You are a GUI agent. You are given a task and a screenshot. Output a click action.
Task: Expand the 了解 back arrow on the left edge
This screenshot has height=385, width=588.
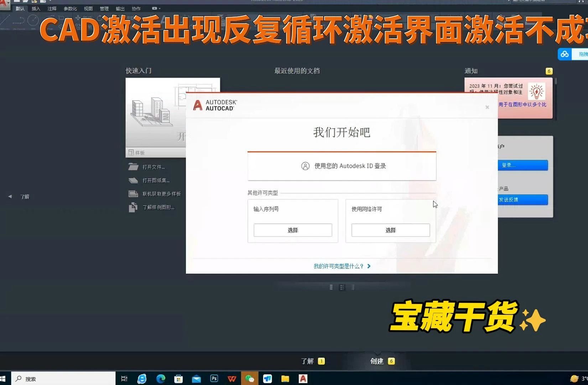[x=10, y=196]
